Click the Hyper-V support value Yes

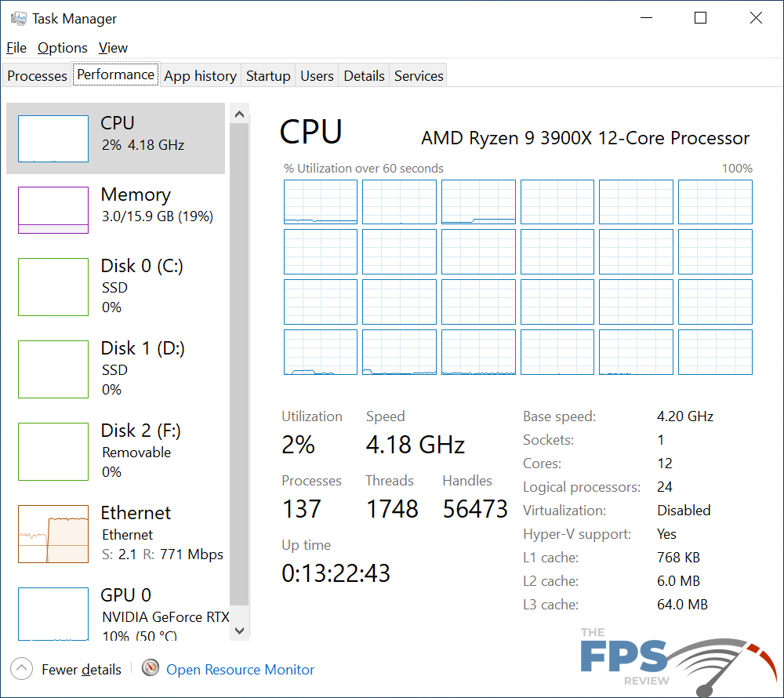tap(666, 534)
